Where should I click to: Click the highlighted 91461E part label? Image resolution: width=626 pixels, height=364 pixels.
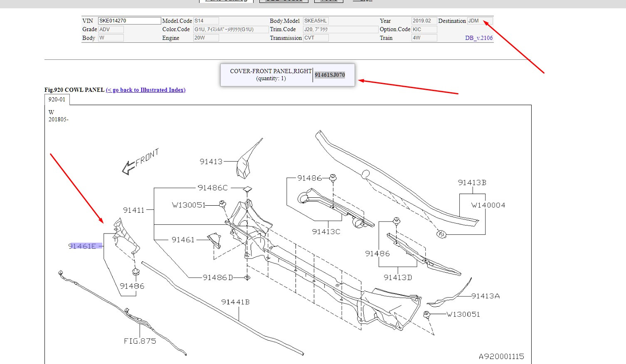pyautogui.click(x=82, y=246)
